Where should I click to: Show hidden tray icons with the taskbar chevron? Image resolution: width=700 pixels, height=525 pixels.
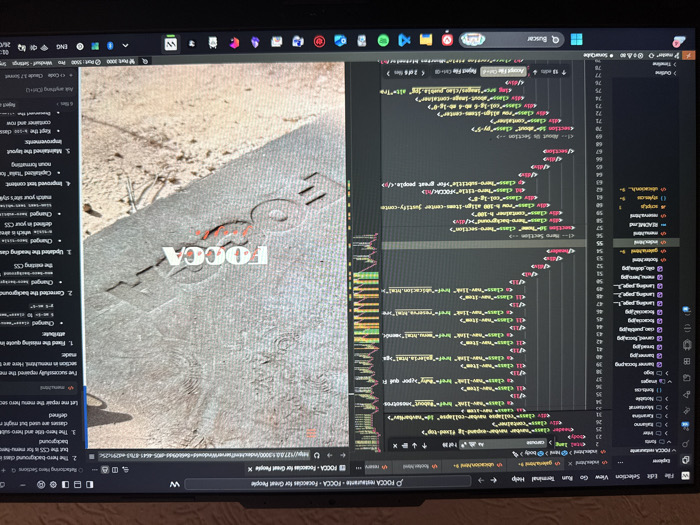pos(125,45)
